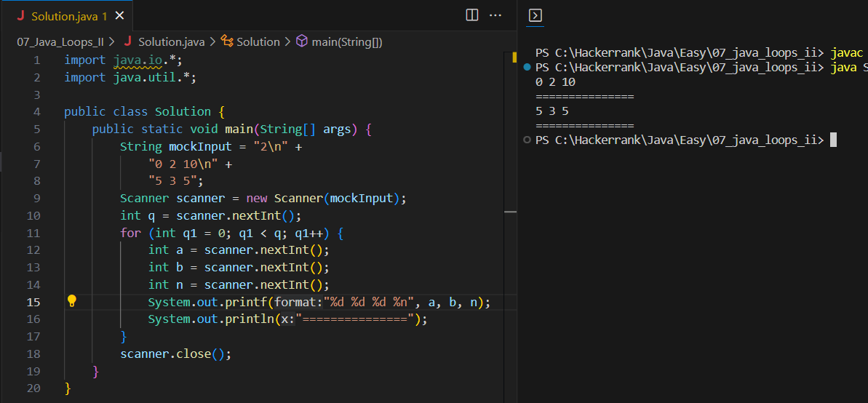Click the blue command status dot in terminal

click(527, 67)
